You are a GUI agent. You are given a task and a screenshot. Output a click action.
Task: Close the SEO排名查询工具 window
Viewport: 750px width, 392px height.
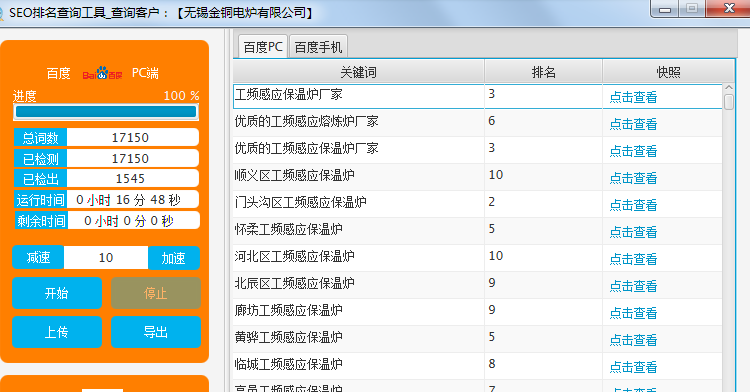pyautogui.click(x=728, y=9)
